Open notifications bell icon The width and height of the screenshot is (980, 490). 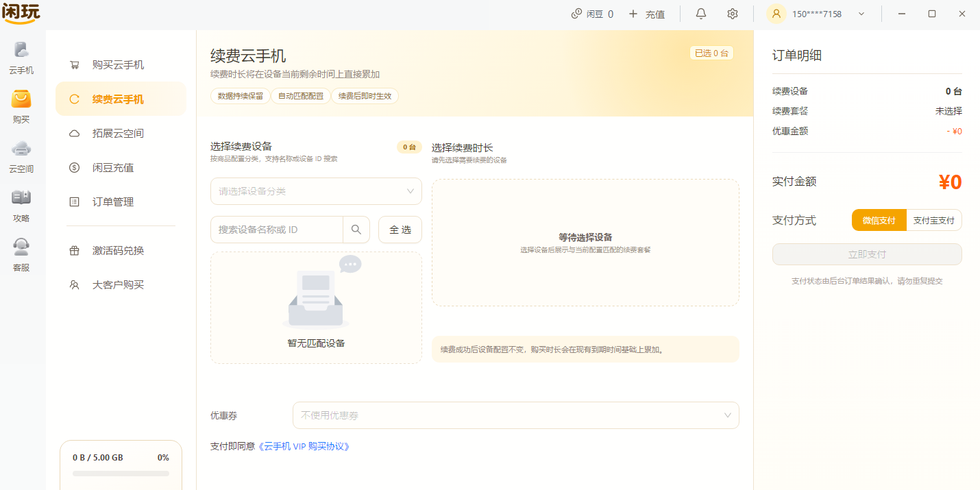pyautogui.click(x=701, y=14)
